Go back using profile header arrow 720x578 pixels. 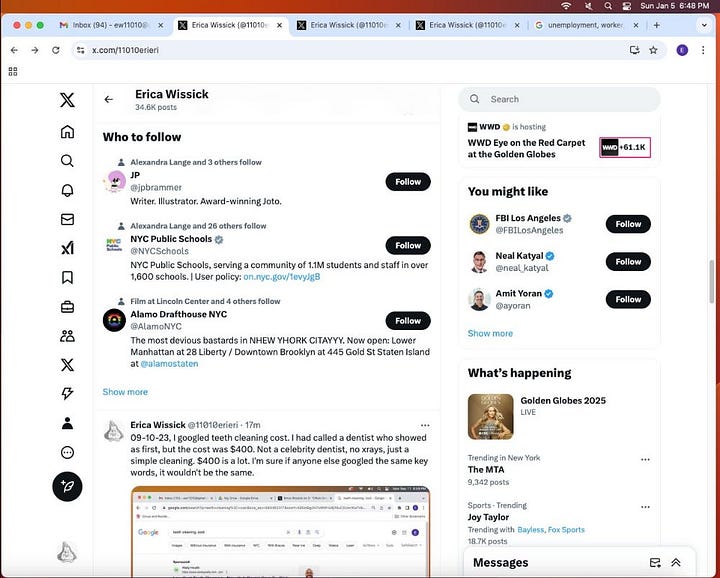click(109, 99)
